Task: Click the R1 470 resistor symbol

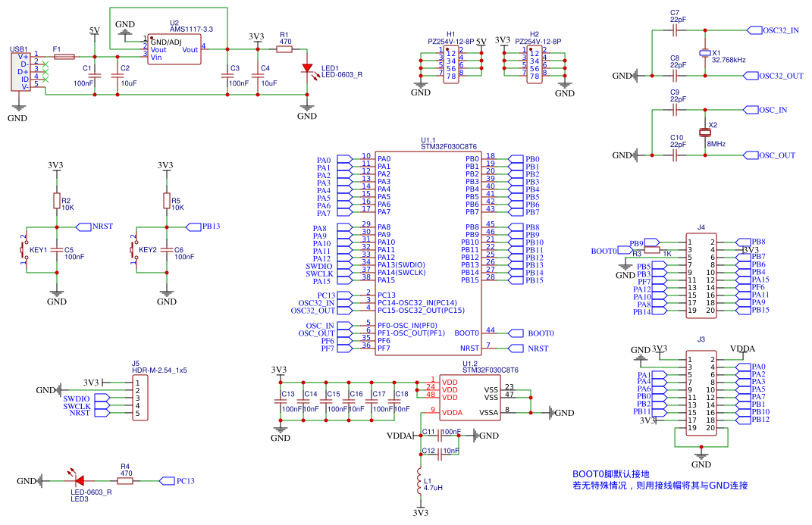Action: click(284, 49)
